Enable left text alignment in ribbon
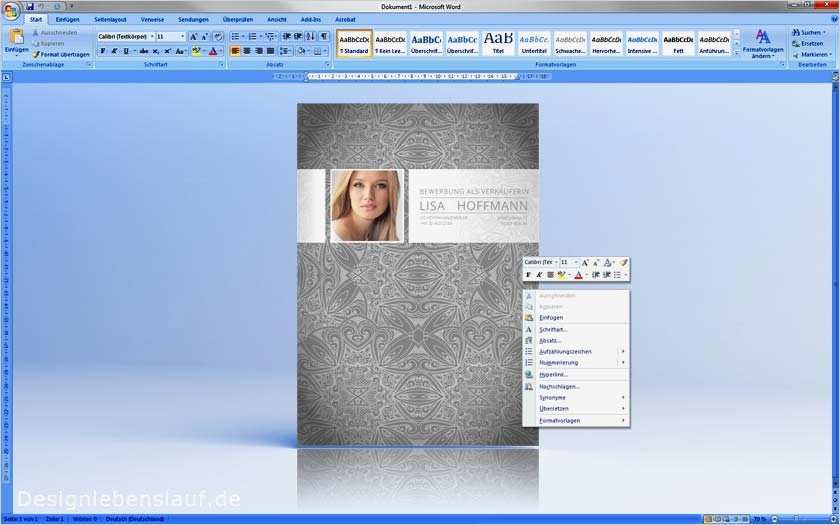This screenshot has width=840, height=525. pyautogui.click(x=235, y=51)
